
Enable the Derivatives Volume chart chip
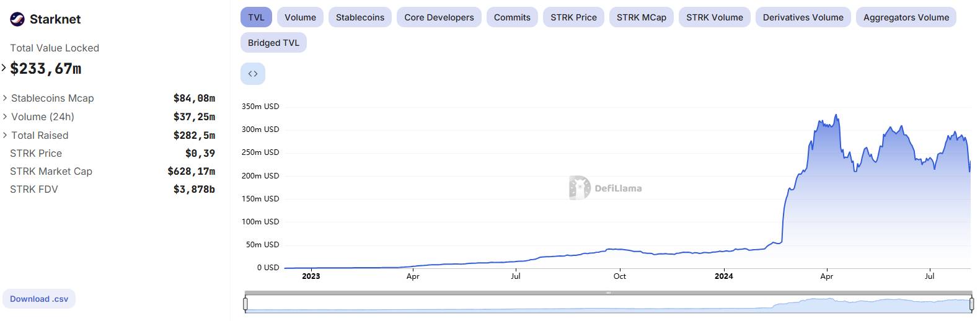coord(803,17)
